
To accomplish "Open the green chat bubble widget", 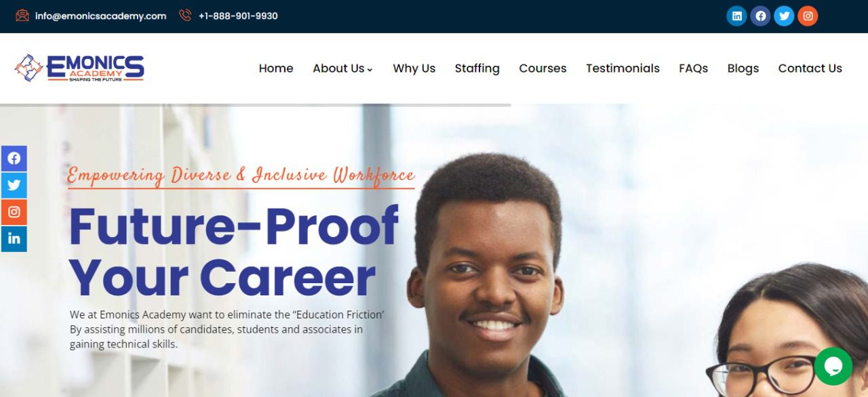I will coord(833,367).
